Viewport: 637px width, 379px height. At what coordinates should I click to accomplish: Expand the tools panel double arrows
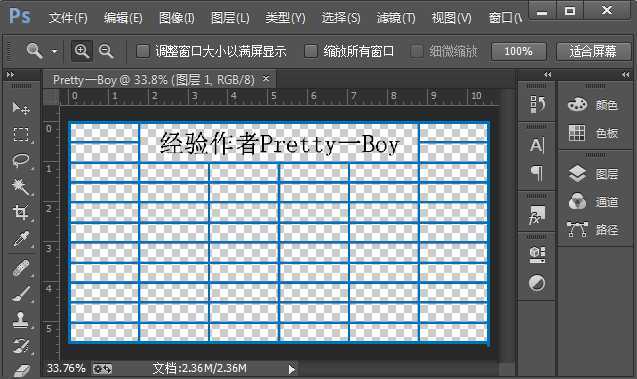pyautogui.click(x=10, y=75)
